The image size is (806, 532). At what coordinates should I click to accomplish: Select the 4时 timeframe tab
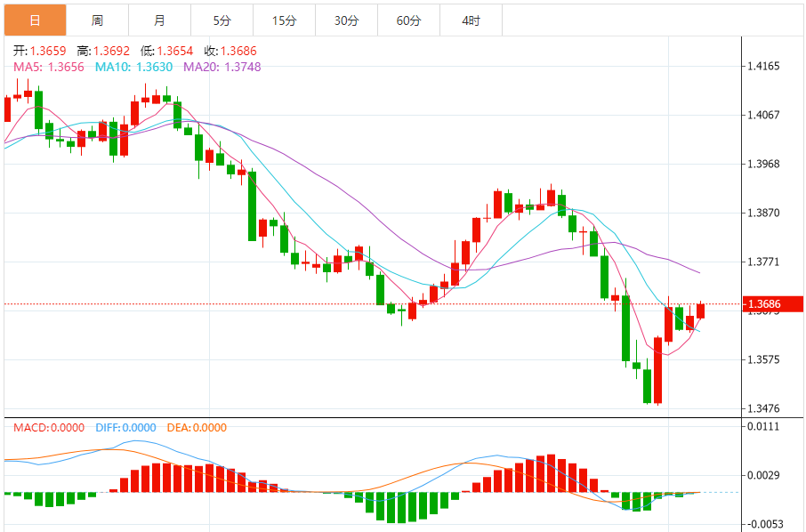point(471,20)
